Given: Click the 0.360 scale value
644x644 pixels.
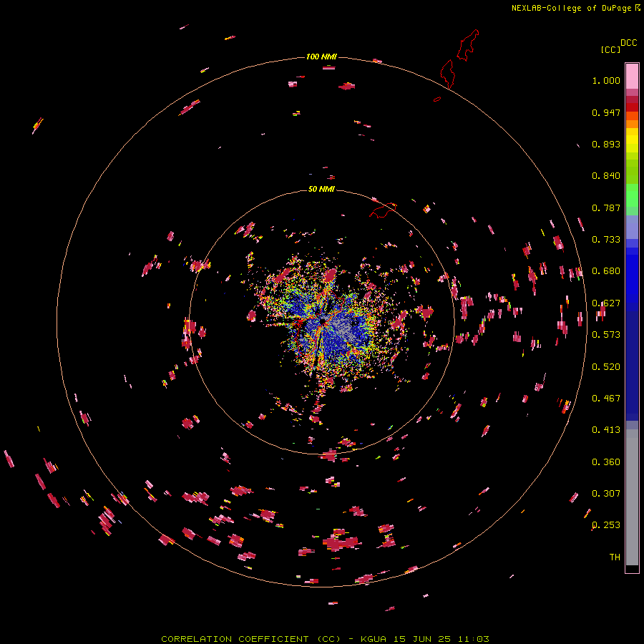Looking at the screenshot, I should pos(606,462).
